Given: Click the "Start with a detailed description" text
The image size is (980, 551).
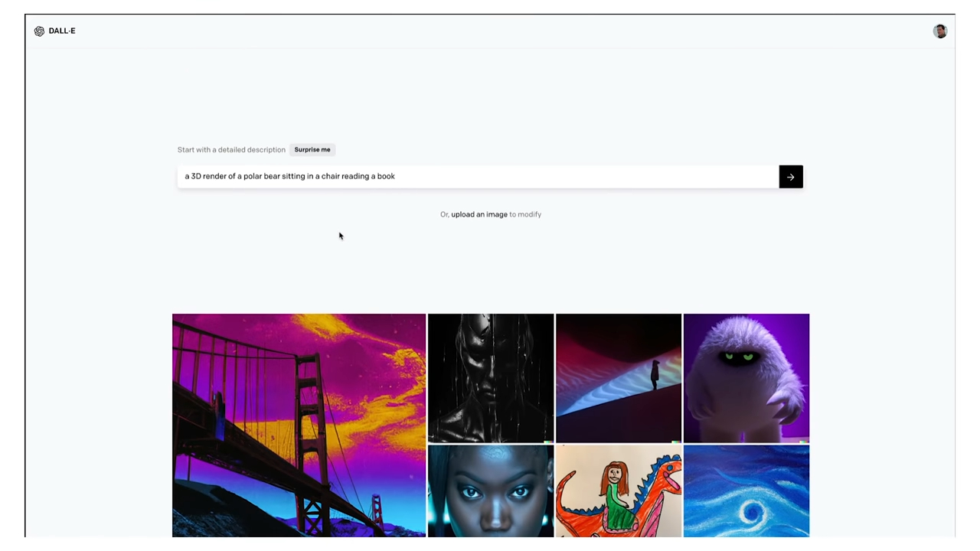Looking at the screenshot, I should pyautogui.click(x=231, y=150).
